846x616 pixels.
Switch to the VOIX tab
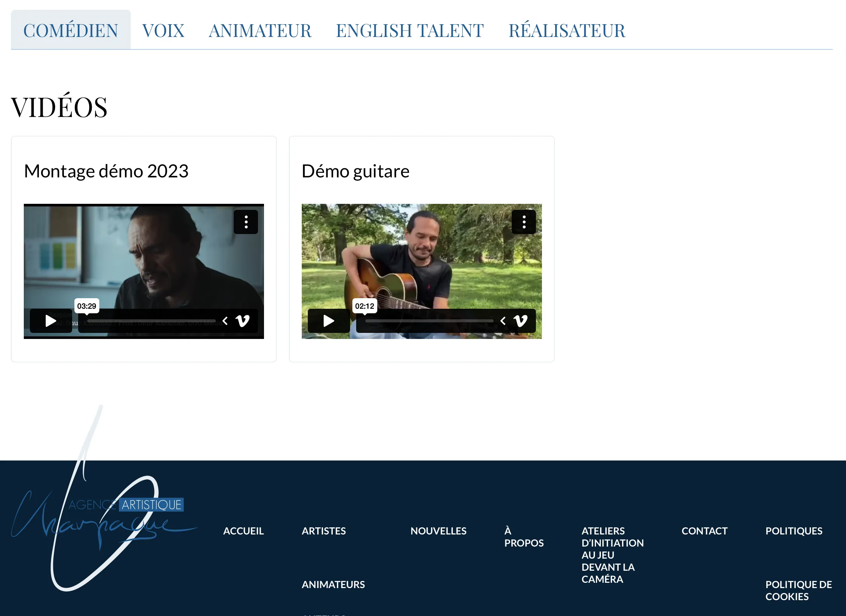pos(163,30)
